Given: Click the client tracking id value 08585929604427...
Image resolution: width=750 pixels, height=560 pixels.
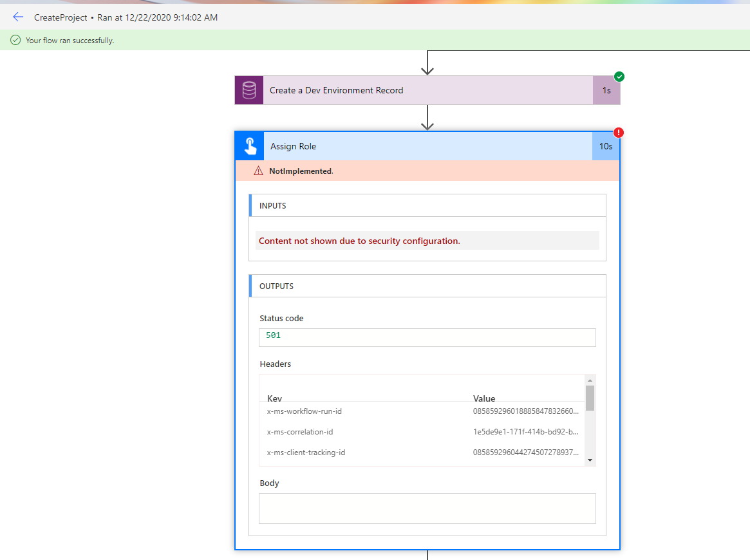Looking at the screenshot, I should (526, 453).
